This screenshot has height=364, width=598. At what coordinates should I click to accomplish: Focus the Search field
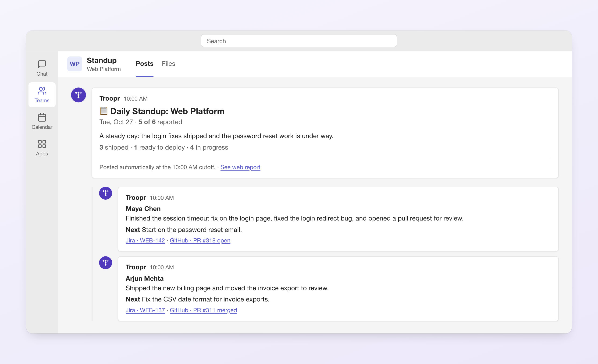(299, 41)
